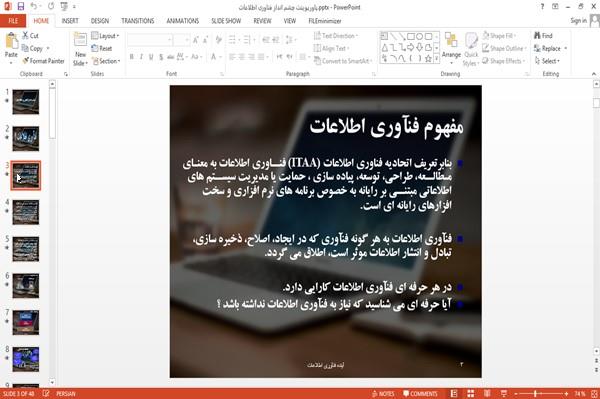Reset the slide with Reset icon

click(x=95, y=48)
